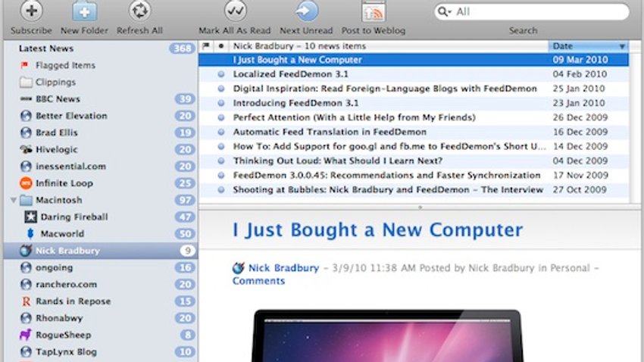Open Thinking Out Loud article title
The width and height of the screenshot is (644, 362).
(338, 161)
